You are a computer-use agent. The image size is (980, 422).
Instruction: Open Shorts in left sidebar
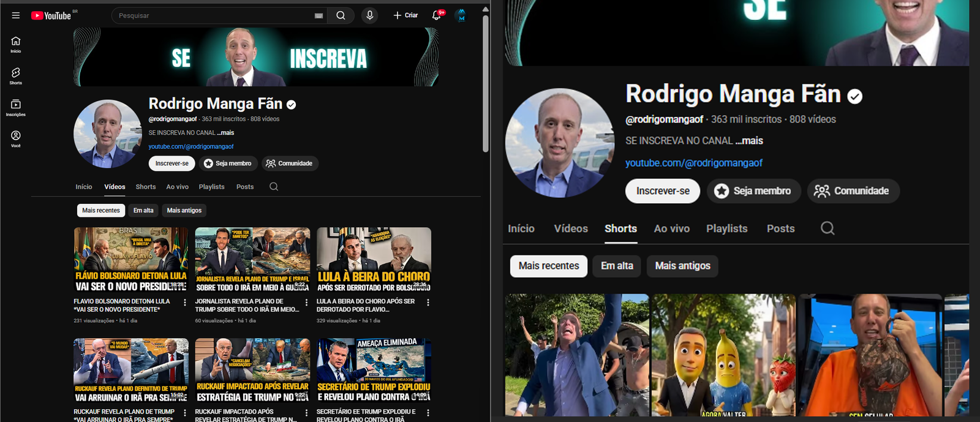click(x=16, y=76)
